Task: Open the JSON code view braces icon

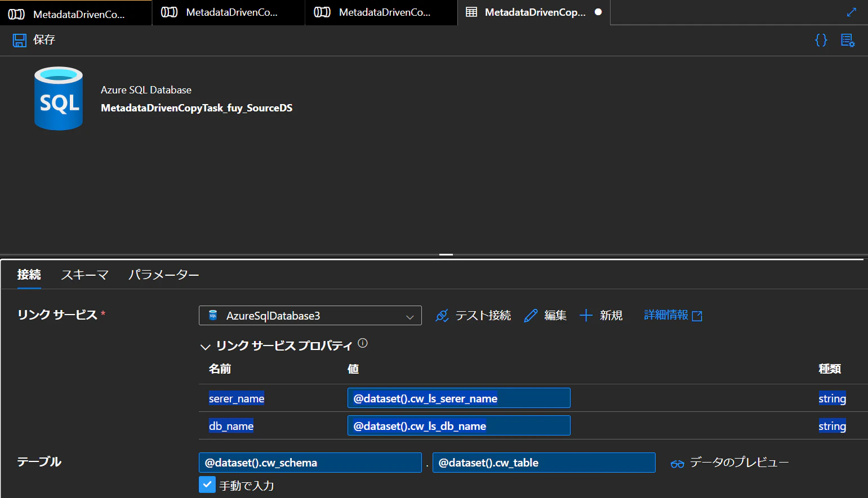Action: pyautogui.click(x=821, y=40)
